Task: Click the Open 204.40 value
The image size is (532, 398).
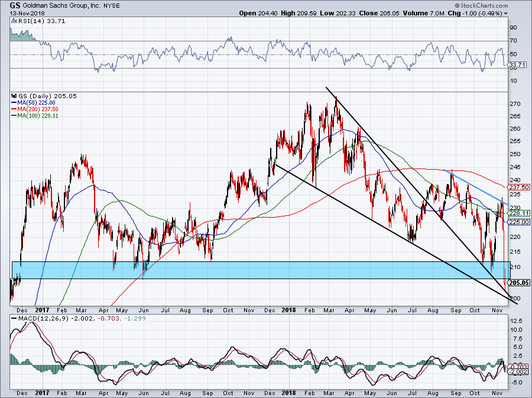Action: (x=258, y=13)
